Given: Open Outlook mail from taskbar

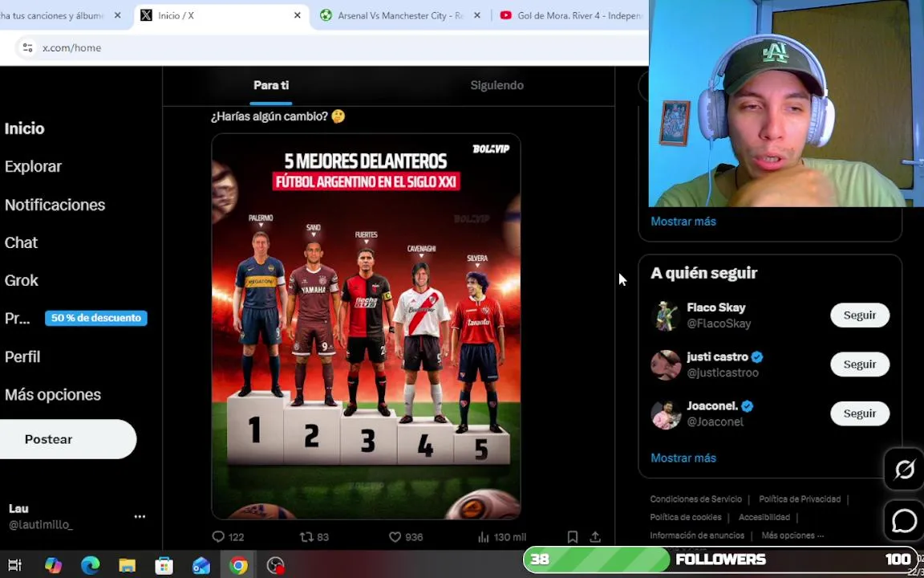Looking at the screenshot, I should pos(201,565).
